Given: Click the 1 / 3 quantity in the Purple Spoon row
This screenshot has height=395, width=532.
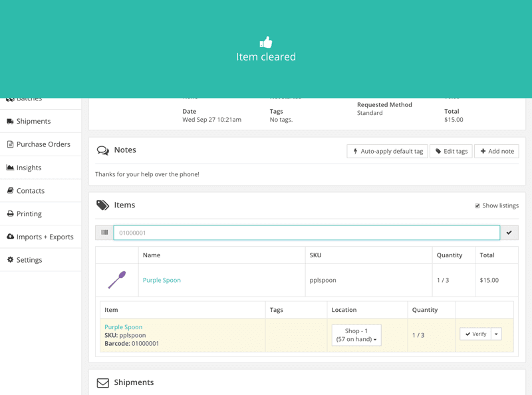Looking at the screenshot, I should (443, 281).
